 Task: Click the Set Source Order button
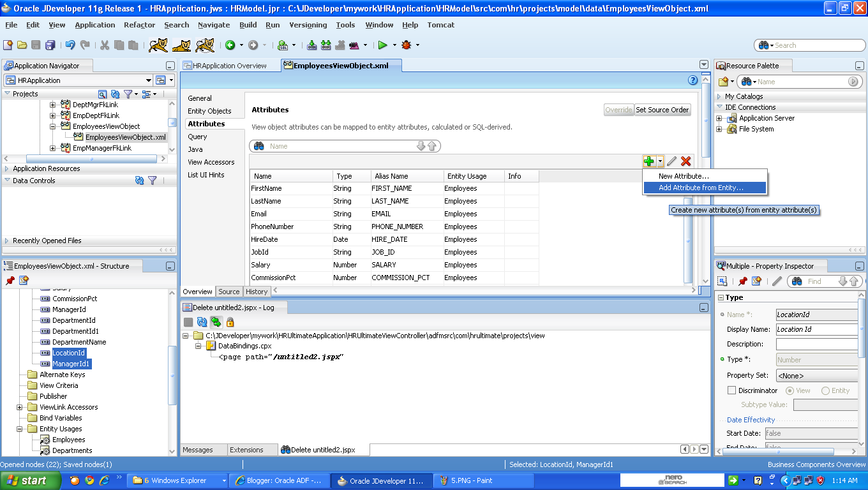tap(662, 110)
